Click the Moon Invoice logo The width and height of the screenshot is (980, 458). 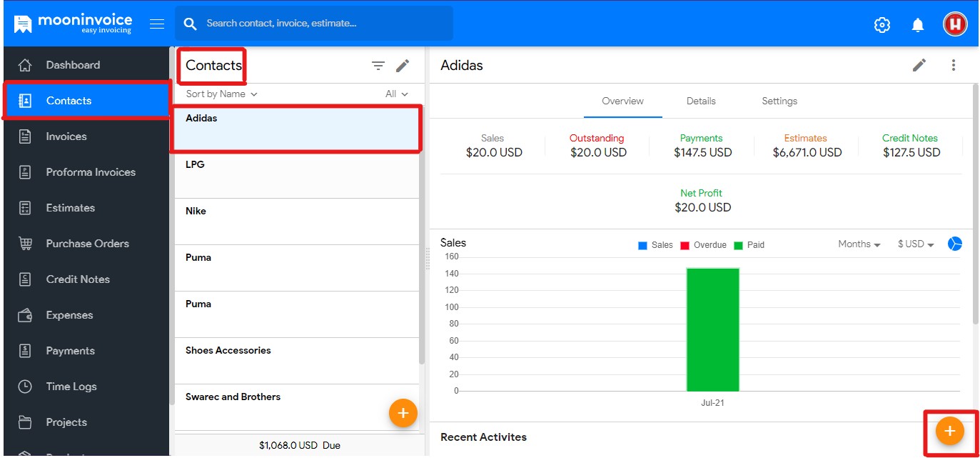pos(73,24)
